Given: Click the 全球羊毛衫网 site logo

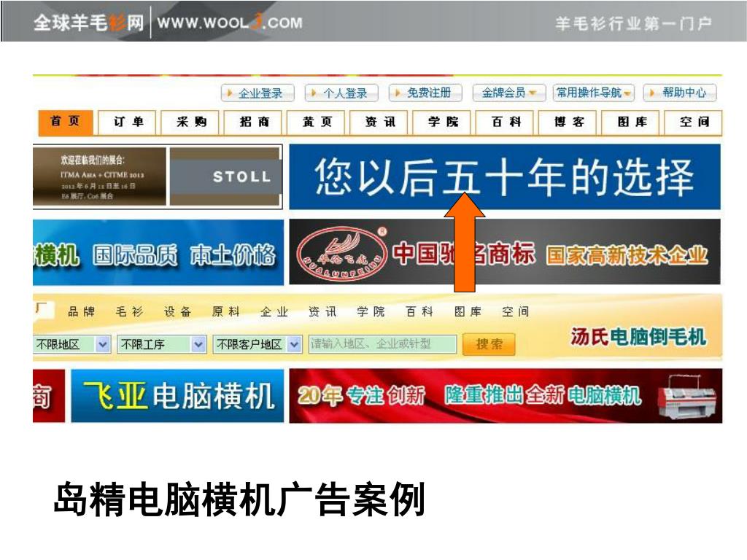Looking at the screenshot, I should (x=88, y=23).
